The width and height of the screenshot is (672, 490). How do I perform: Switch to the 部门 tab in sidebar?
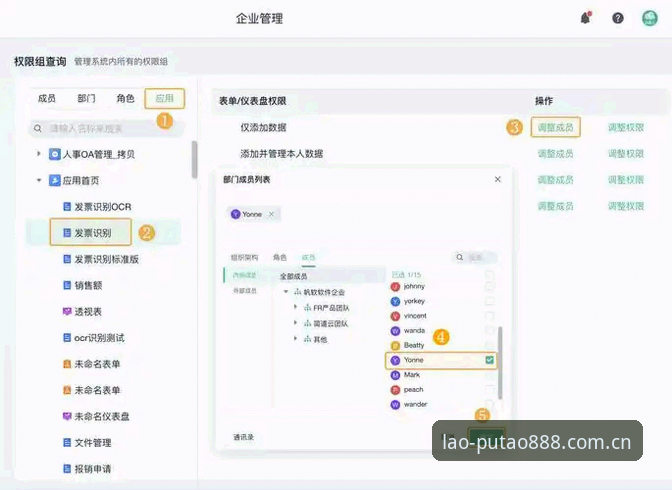pos(86,99)
